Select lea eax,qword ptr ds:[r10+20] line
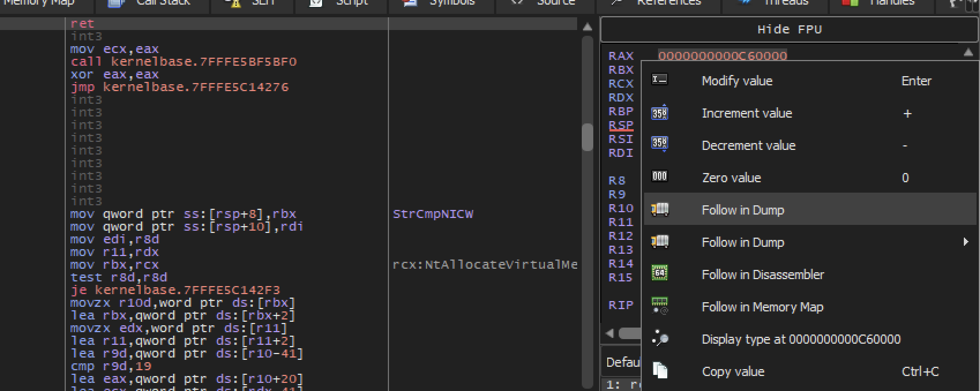The image size is (980, 391). pos(187,379)
